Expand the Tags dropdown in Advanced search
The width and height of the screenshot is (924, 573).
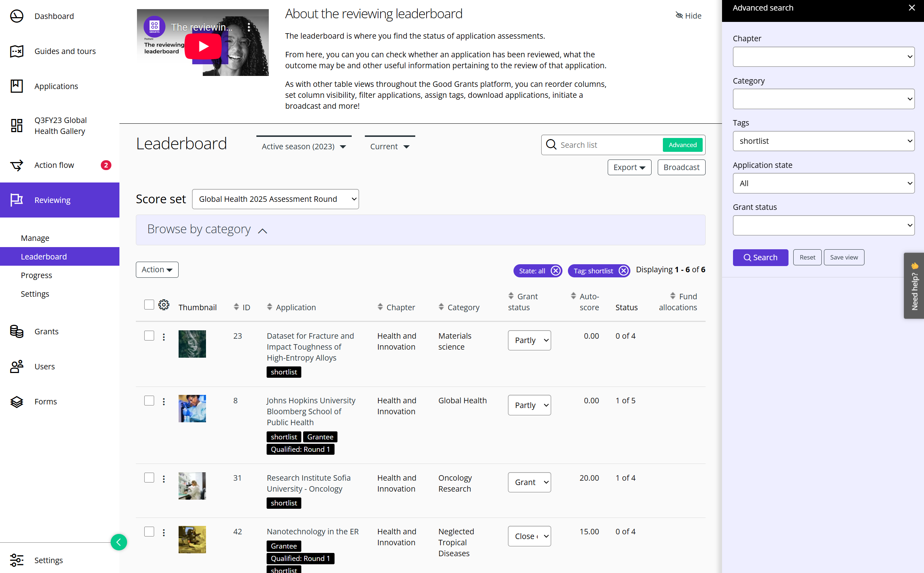pyautogui.click(x=823, y=141)
